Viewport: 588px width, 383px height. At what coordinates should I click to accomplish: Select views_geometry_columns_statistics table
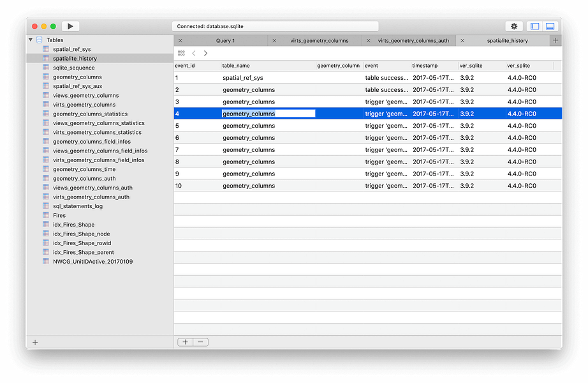coord(99,123)
